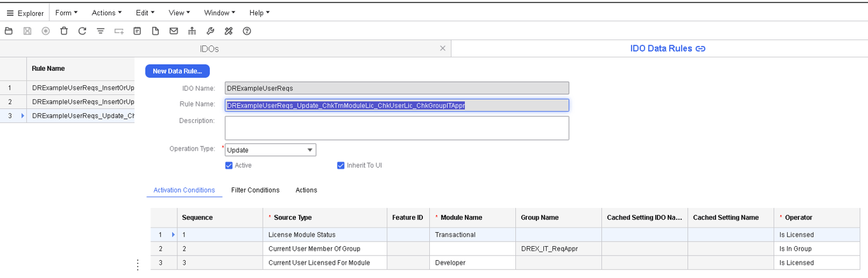The image size is (868, 278).
Task: Click the wrench settings toolbar icon
Action: 210,31
